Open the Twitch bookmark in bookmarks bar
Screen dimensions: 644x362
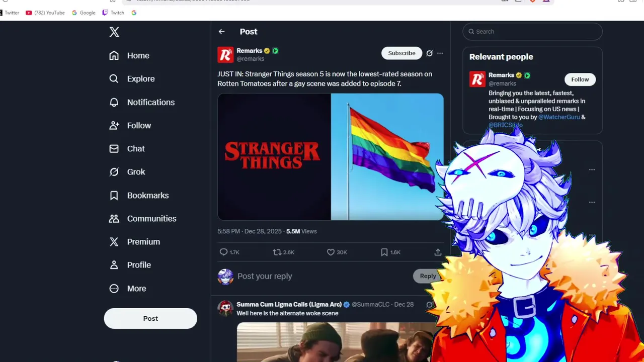(x=113, y=13)
